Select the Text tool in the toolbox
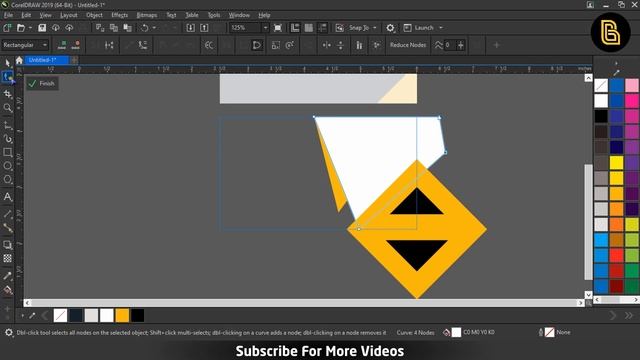The height and width of the screenshot is (360, 640). pos(7,197)
